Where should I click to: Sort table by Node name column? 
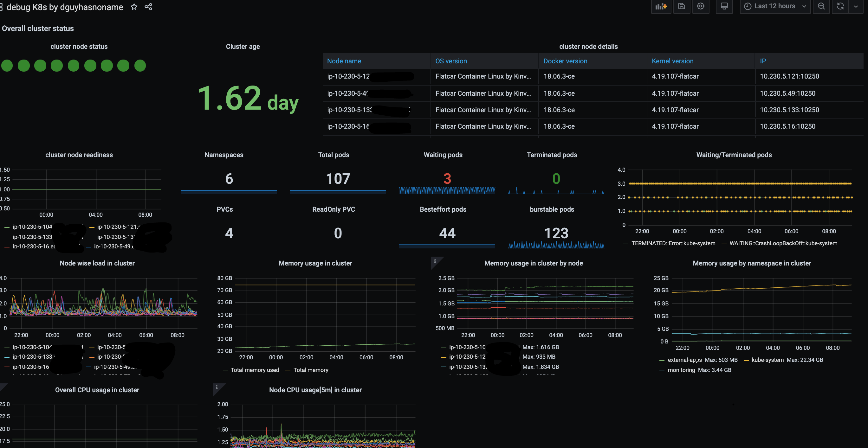344,61
